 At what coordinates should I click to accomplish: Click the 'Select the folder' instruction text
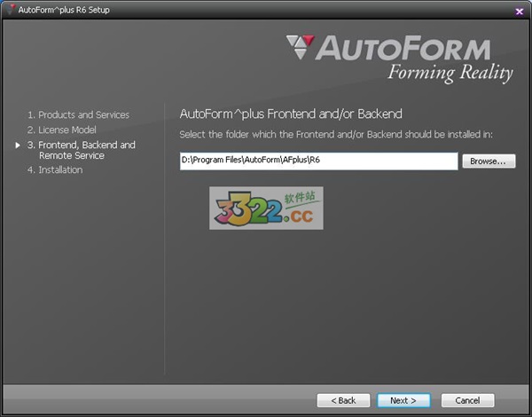(x=336, y=135)
